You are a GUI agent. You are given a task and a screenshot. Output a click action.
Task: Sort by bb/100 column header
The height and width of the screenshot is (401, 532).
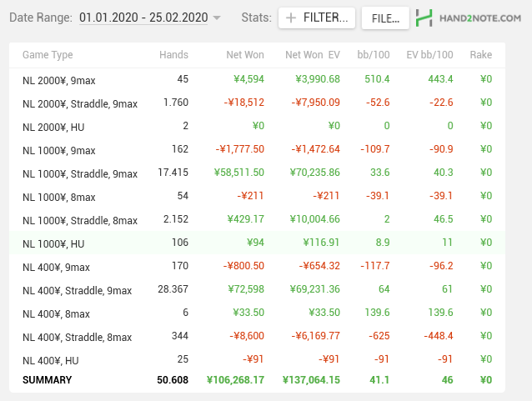click(x=374, y=55)
